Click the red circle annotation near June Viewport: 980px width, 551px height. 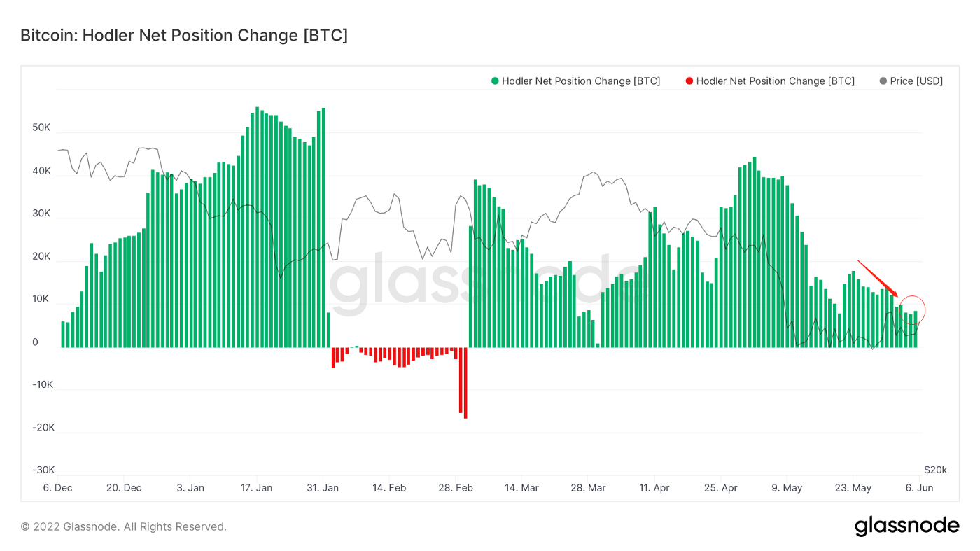pos(912,309)
